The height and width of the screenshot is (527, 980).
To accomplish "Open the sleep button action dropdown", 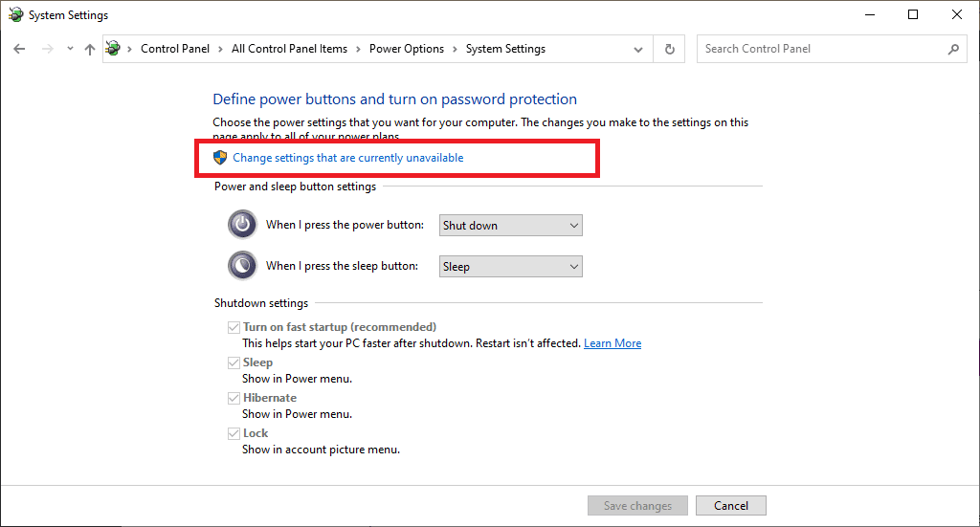I will (510, 267).
